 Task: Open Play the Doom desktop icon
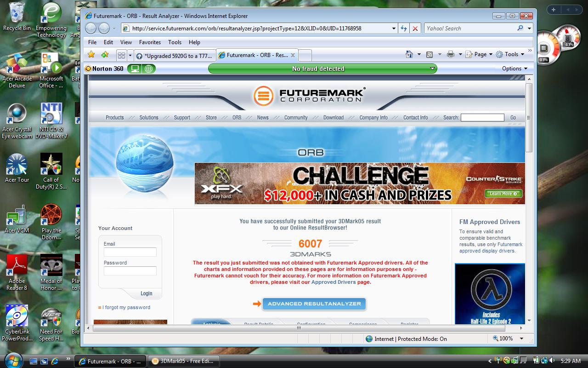coord(51,222)
